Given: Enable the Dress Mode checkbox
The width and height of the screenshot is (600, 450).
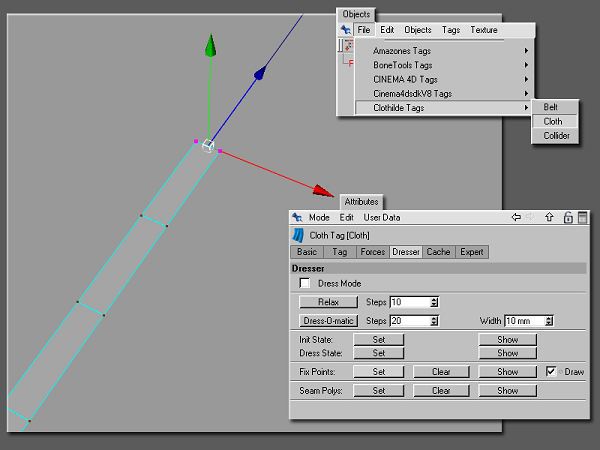Looking at the screenshot, I should [x=305, y=283].
